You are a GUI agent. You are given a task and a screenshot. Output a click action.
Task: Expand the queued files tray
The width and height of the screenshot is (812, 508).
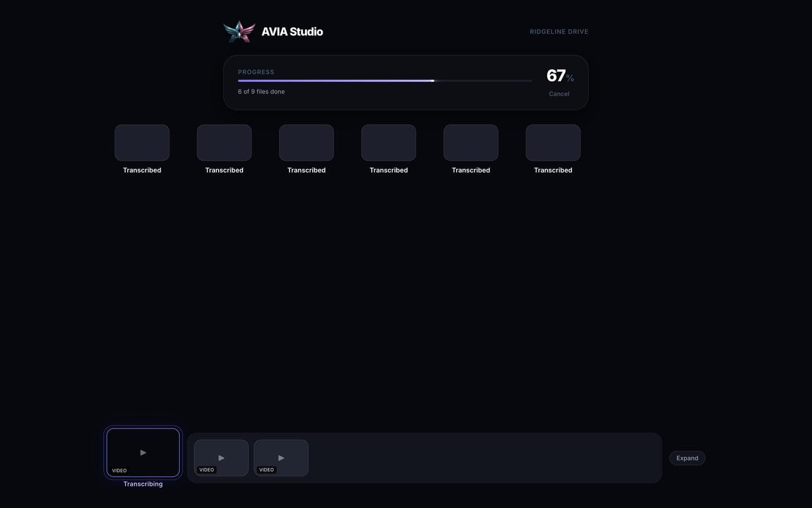[x=687, y=458]
